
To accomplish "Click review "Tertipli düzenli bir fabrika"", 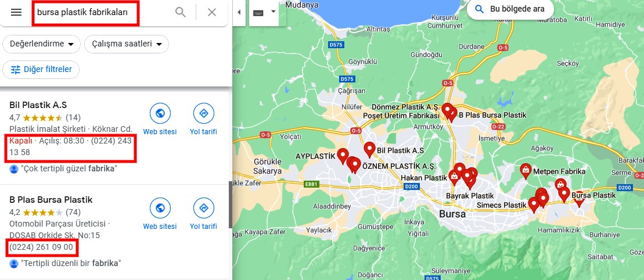I will [71, 263].
